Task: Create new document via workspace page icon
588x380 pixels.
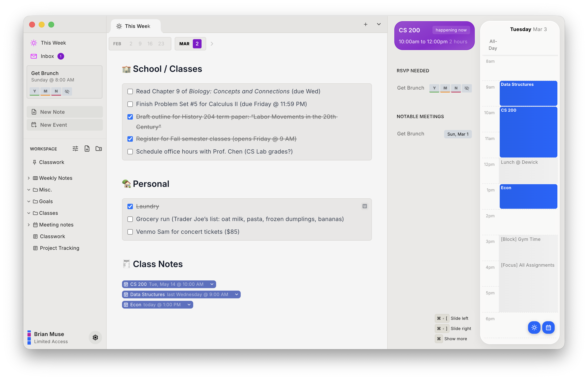Action: pyautogui.click(x=87, y=149)
